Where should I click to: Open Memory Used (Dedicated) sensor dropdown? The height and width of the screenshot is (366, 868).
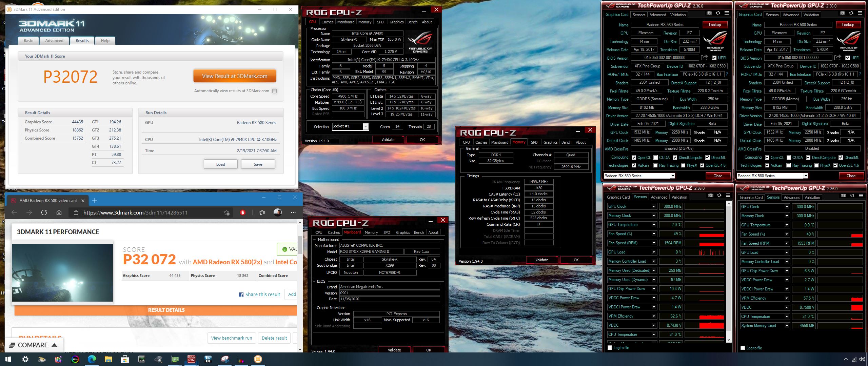coord(654,270)
